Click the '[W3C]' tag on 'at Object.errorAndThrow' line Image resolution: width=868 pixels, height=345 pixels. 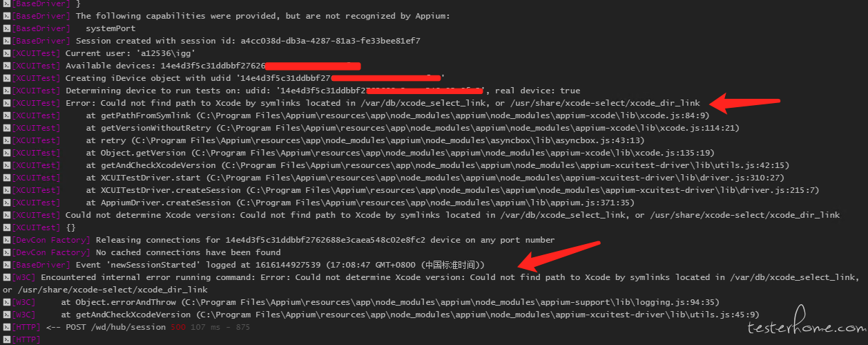point(23,302)
